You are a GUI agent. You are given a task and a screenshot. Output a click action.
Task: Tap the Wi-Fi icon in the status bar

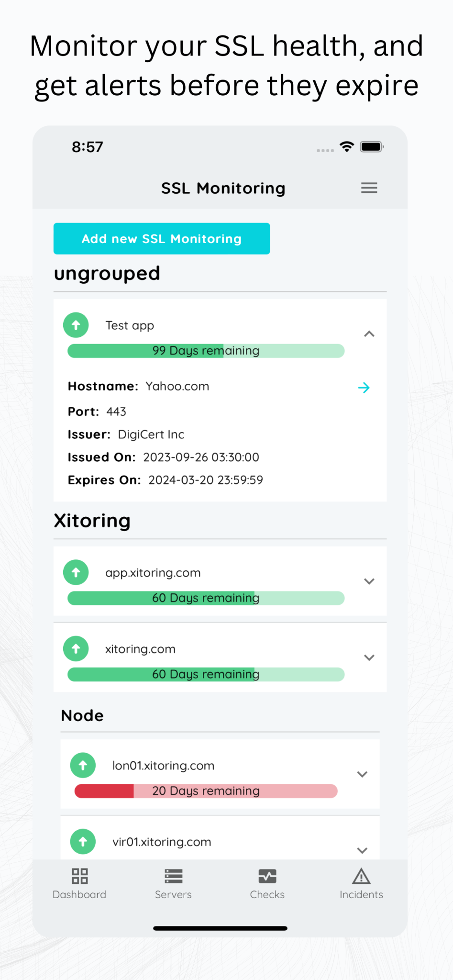click(346, 146)
